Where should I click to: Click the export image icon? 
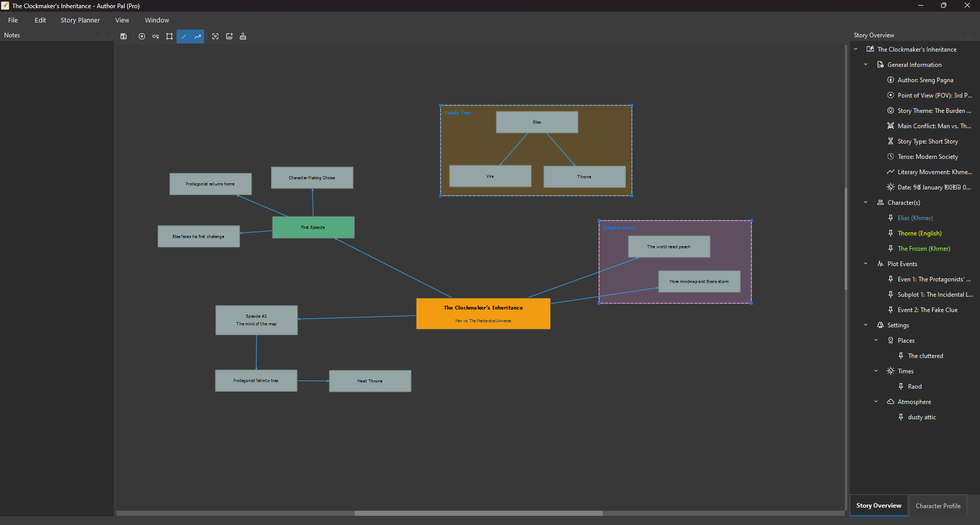(229, 36)
